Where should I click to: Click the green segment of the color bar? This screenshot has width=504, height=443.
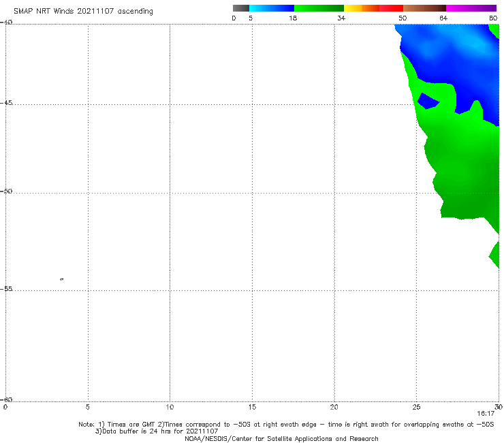coord(319,8)
